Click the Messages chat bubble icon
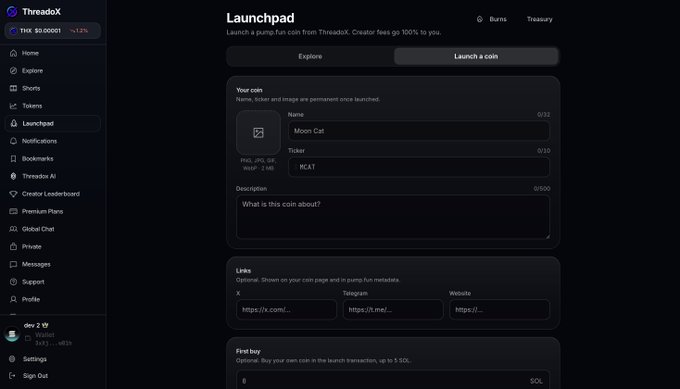 click(13, 264)
